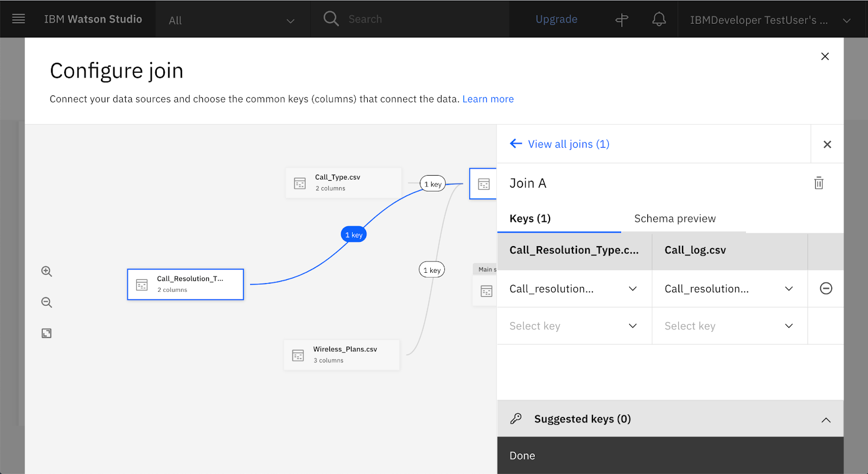Close the join details side panel
The image size is (868, 474).
pos(827,144)
